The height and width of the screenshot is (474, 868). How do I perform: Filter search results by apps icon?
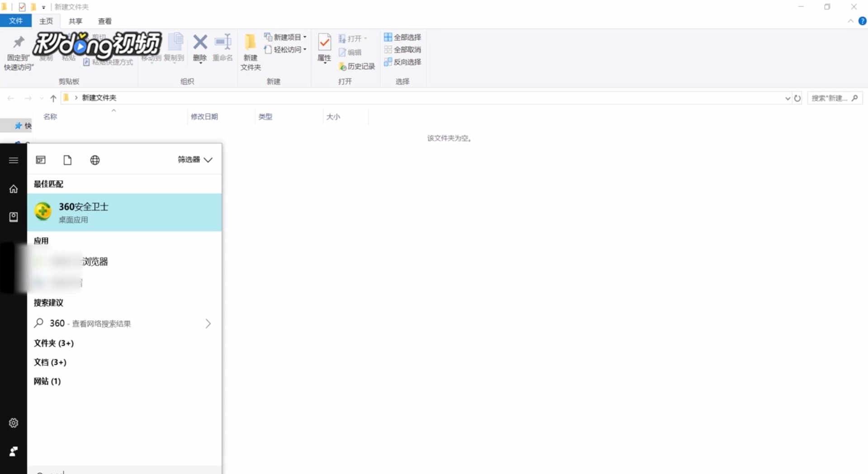(x=41, y=160)
